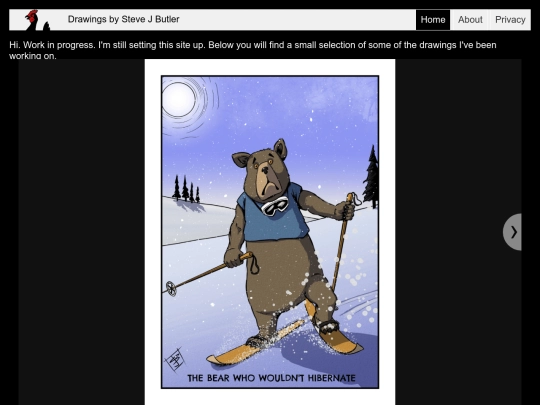Click 'The Bear Who Wouldn't Hibernate' caption
Viewport: 540px width, 405px height.
271,378
